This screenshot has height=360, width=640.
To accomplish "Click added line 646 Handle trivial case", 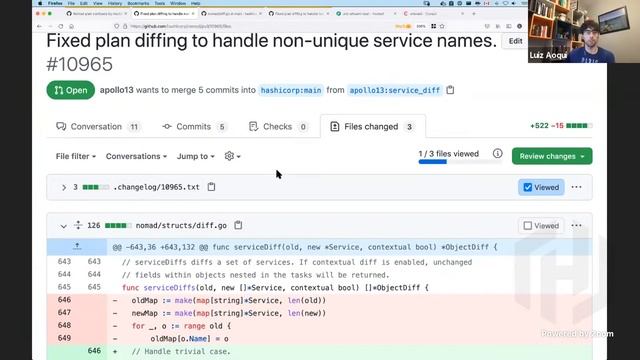I will pyautogui.click(x=181, y=351).
